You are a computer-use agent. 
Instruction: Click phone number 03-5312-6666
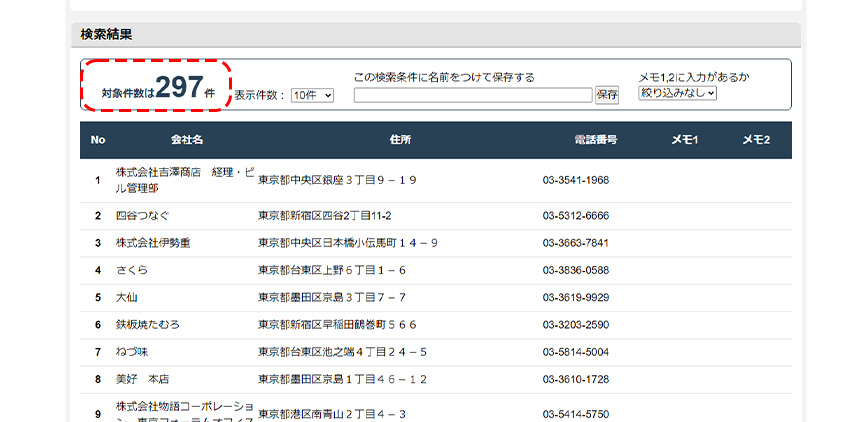pyautogui.click(x=576, y=216)
